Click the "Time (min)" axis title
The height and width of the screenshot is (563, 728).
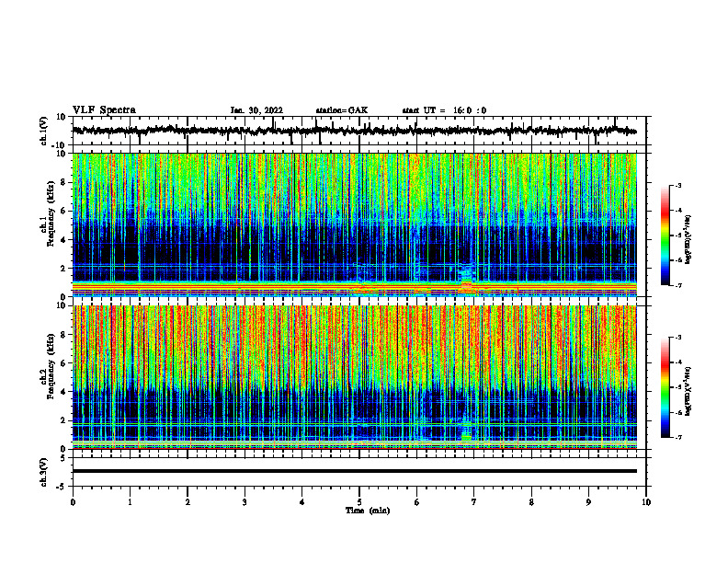point(368,511)
